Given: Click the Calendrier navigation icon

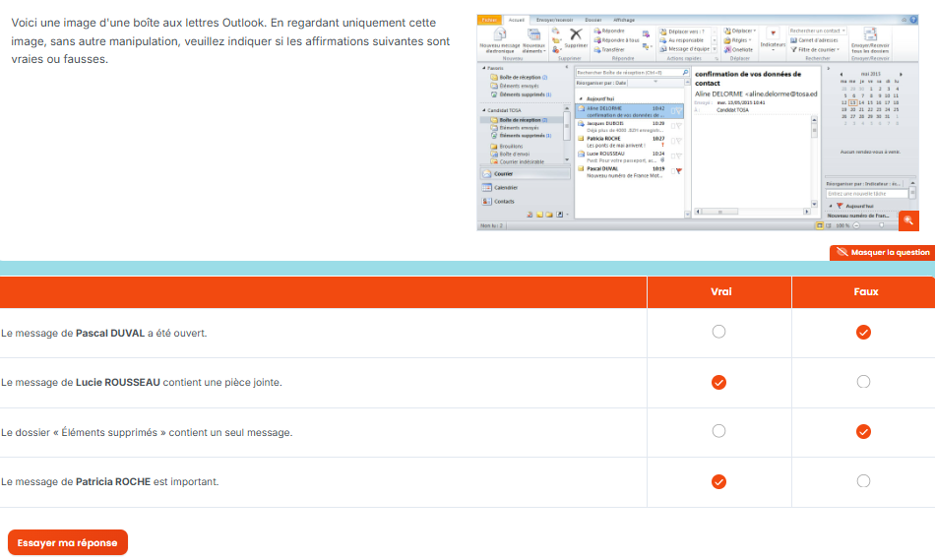Looking at the screenshot, I should point(486,187).
